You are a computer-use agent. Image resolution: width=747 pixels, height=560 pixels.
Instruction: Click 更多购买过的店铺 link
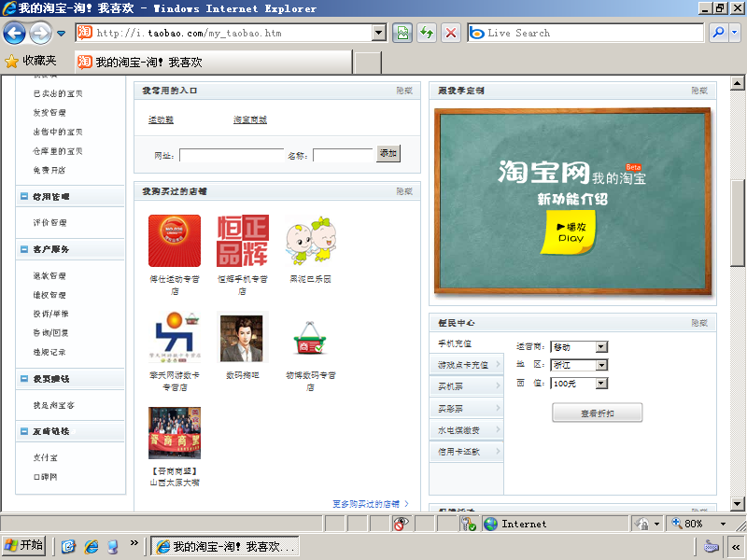click(370, 504)
